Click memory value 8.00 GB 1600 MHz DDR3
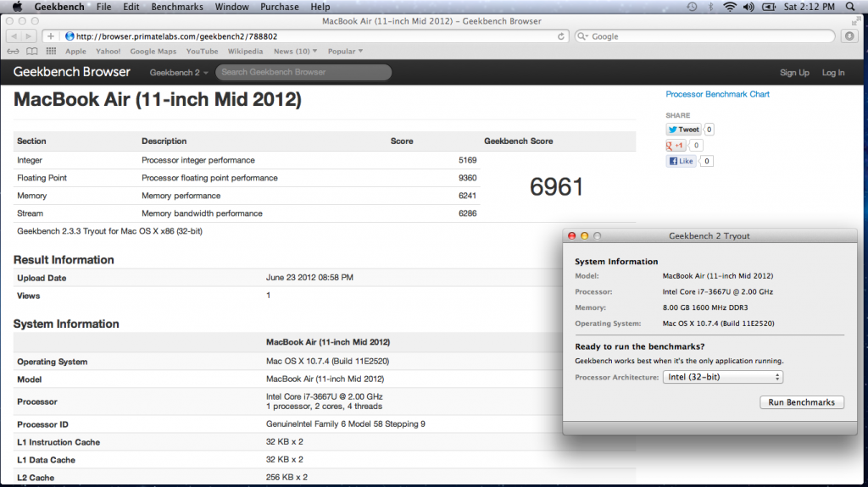 [x=704, y=307]
